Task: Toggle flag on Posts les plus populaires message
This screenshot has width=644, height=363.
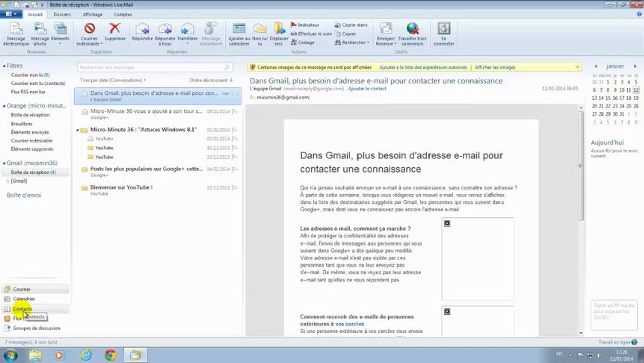Action: (x=235, y=169)
